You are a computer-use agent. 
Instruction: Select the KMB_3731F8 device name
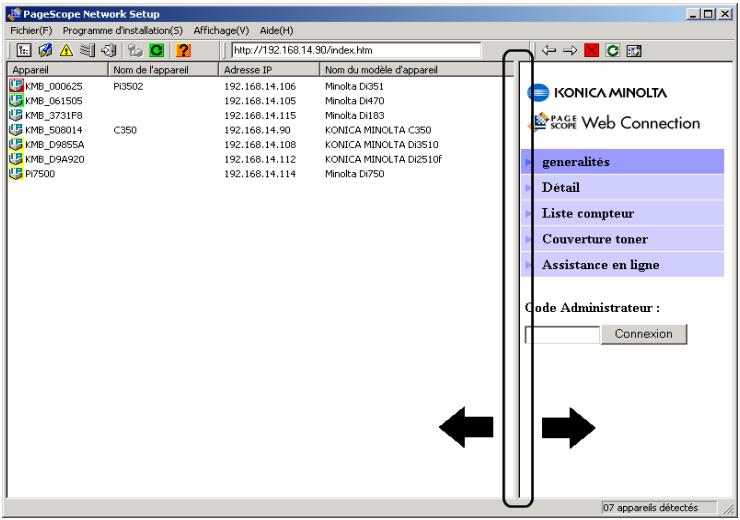point(54,116)
